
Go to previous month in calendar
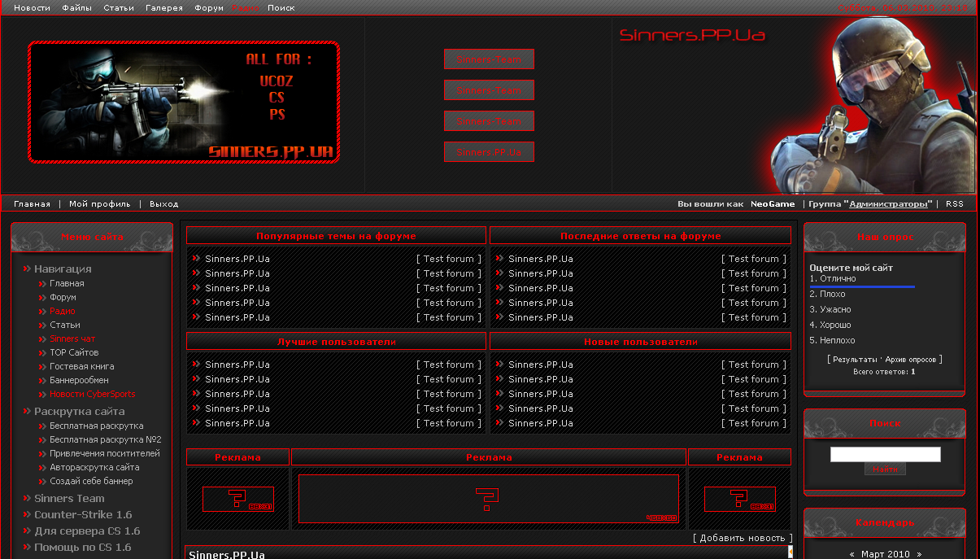coord(852,554)
